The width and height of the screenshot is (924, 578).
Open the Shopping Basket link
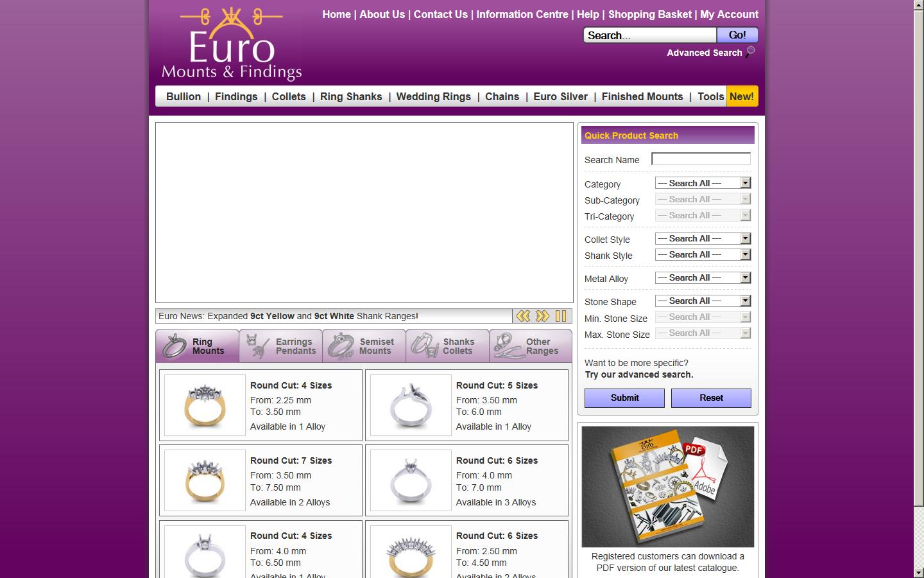tap(649, 14)
